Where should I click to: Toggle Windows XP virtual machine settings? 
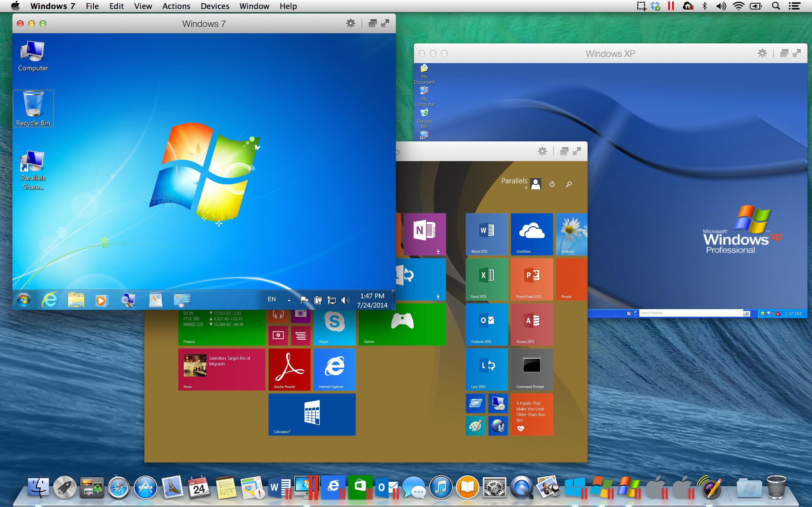click(763, 54)
